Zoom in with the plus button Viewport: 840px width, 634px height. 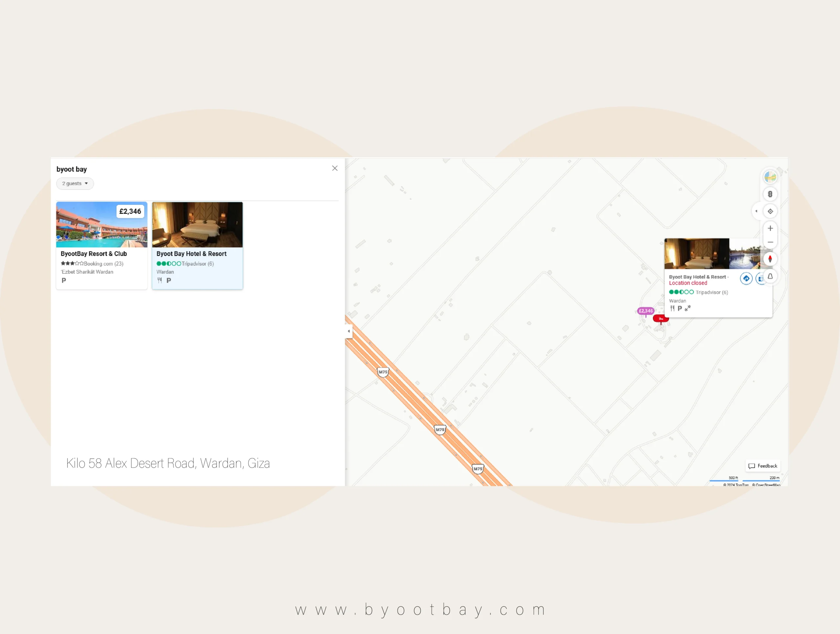pos(770,228)
